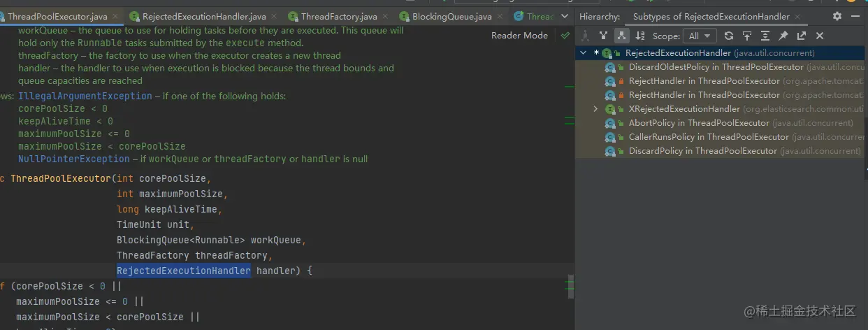The height and width of the screenshot is (330, 868).
Task: Pin the Hierarchy tab
Action: point(783,36)
